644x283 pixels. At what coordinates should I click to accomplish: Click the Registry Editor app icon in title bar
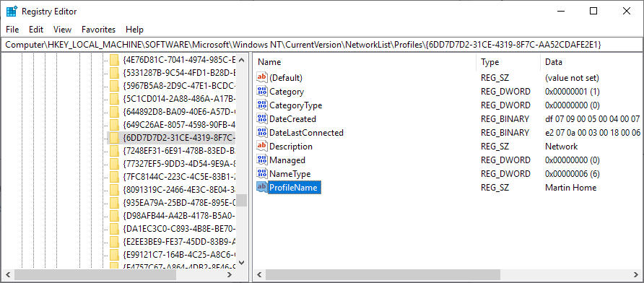pos(12,12)
